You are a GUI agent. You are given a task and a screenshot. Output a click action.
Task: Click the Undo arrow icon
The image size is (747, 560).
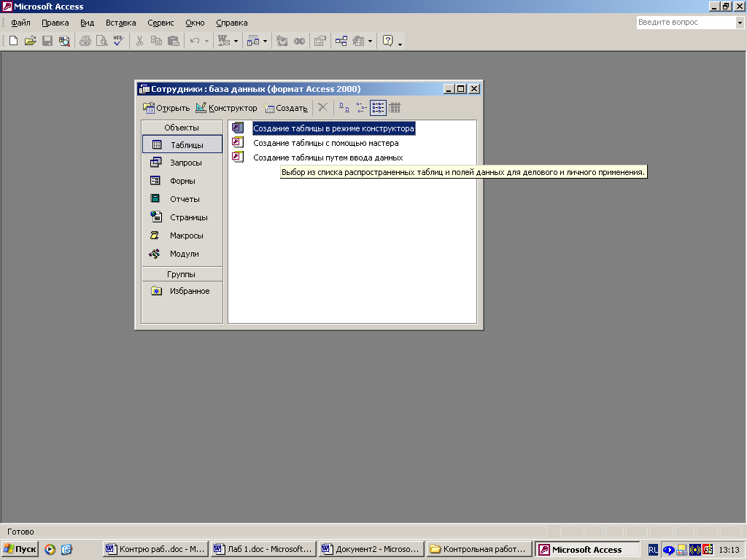click(194, 41)
